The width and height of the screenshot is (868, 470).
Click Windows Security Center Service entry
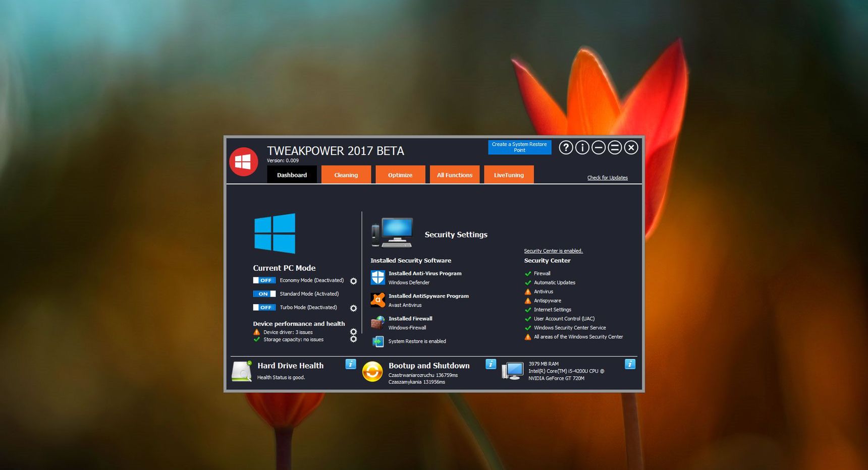click(570, 328)
